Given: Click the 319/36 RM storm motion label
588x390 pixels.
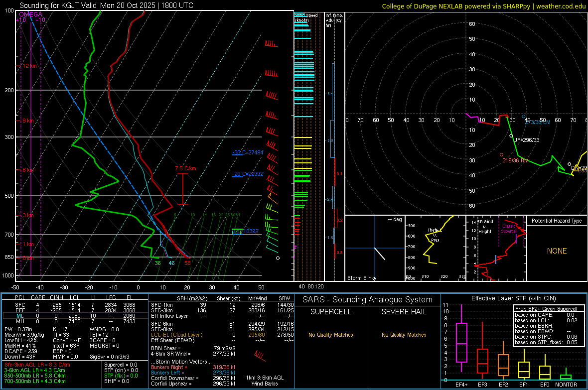Looking at the screenshot, I should pyautogui.click(x=515, y=160).
